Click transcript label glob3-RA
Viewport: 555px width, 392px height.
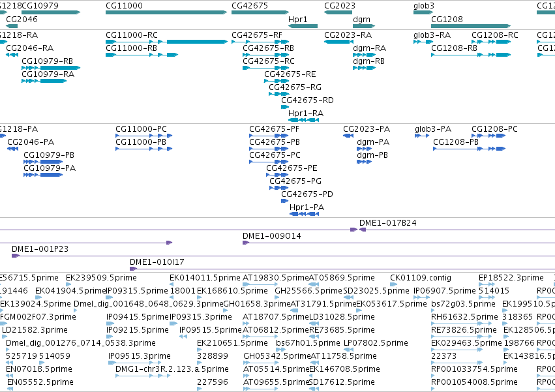pyautogui.click(x=432, y=35)
